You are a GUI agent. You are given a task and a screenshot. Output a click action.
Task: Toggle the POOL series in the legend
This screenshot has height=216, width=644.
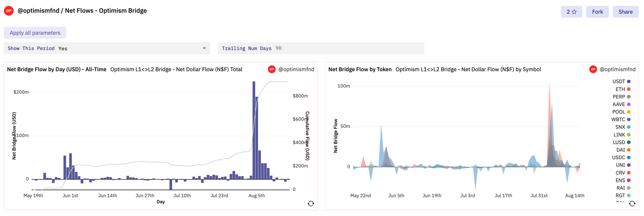coord(621,112)
